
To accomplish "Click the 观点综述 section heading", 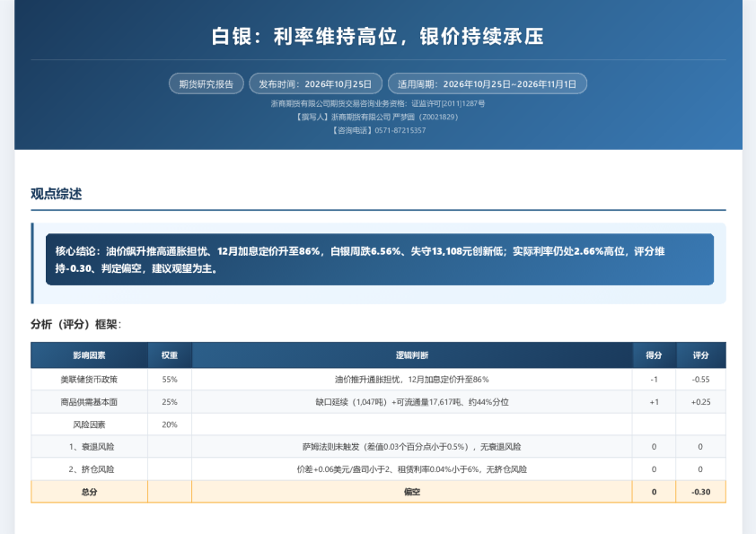I will click(x=57, y=194).
